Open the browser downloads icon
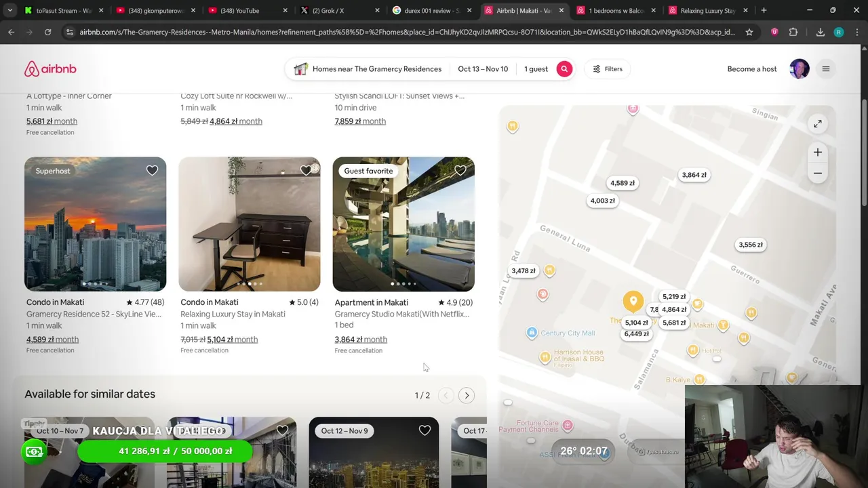This screenshot has height=488, width=868. coord(820,32)
